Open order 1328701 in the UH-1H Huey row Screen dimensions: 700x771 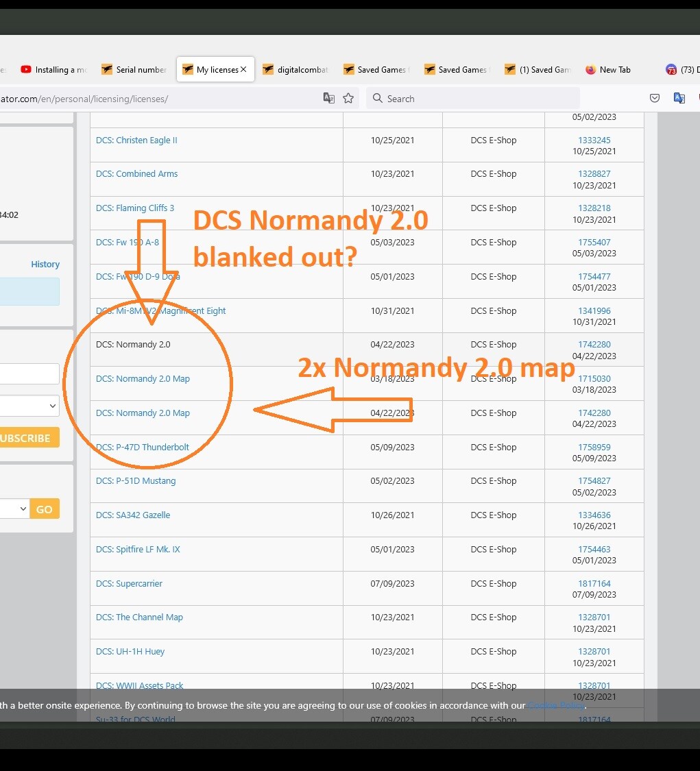[x=594, y=652]
